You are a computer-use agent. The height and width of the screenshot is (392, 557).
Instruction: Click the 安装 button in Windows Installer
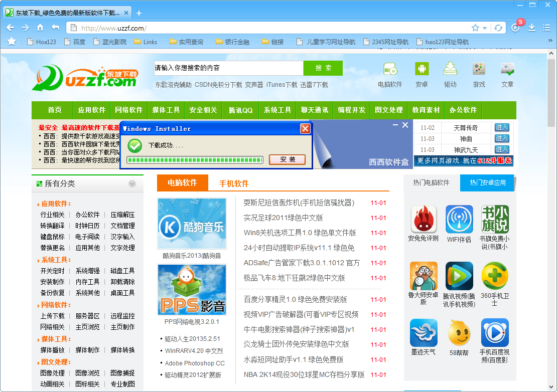coord(288,159)
